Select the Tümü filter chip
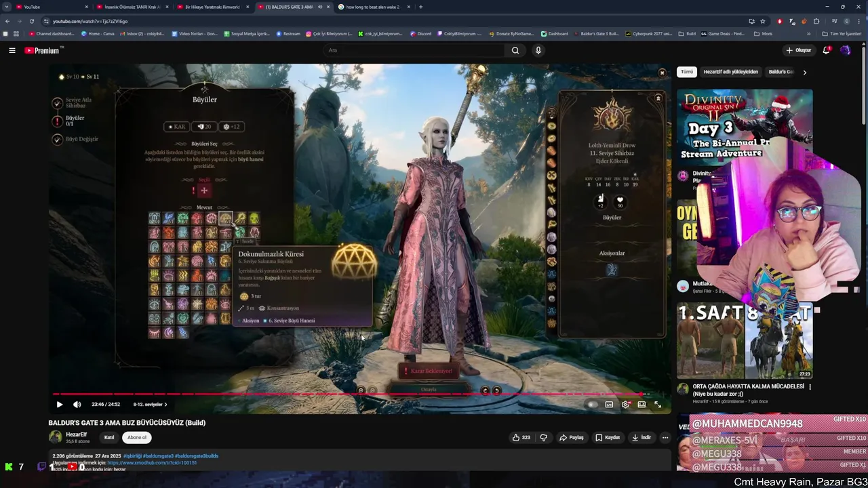The height and width of the screenshot is (488, 868). tap(687, 72)
